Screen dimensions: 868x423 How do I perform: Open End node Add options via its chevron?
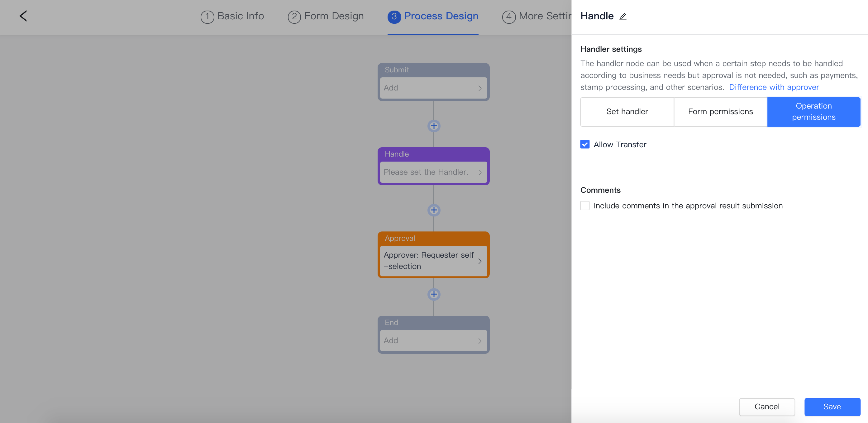pyautogui.click(x=480, y=341)
